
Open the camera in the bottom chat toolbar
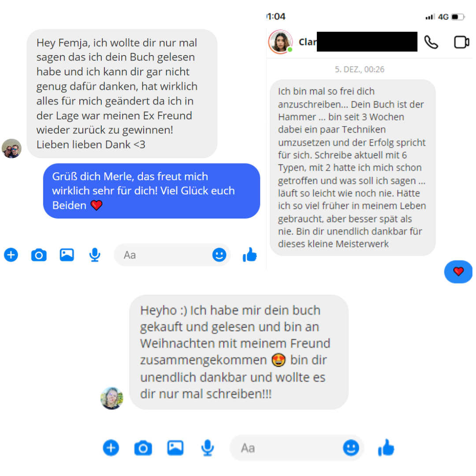click(143, 448)
